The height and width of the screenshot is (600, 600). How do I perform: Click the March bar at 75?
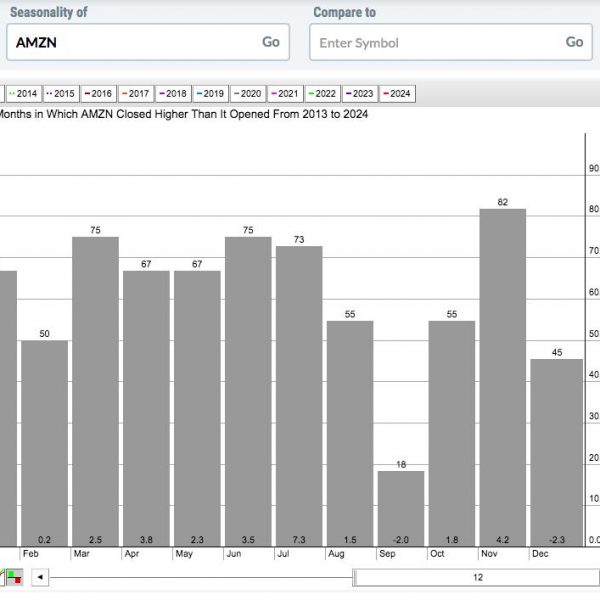(95, 392)
